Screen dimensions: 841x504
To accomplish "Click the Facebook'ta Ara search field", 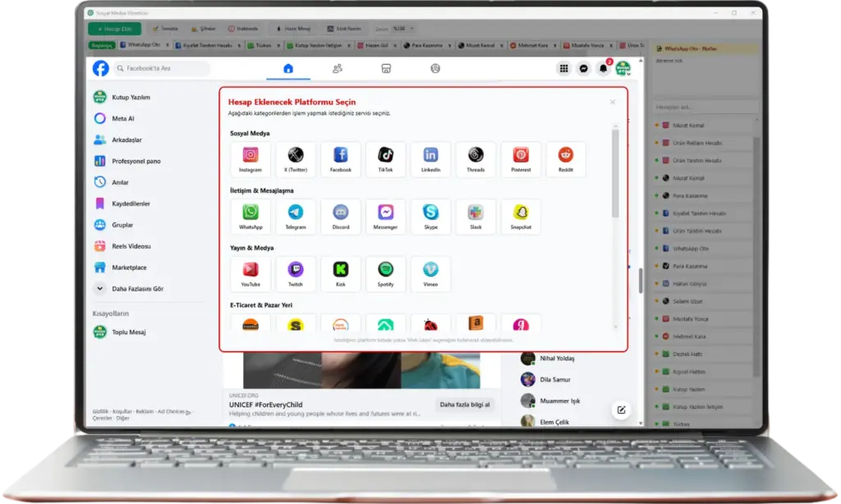I will (x=162, y=68).
